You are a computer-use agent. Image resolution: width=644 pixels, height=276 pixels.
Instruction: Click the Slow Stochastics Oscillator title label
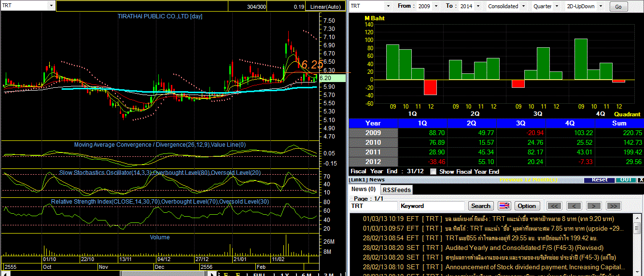coord(160,172)
